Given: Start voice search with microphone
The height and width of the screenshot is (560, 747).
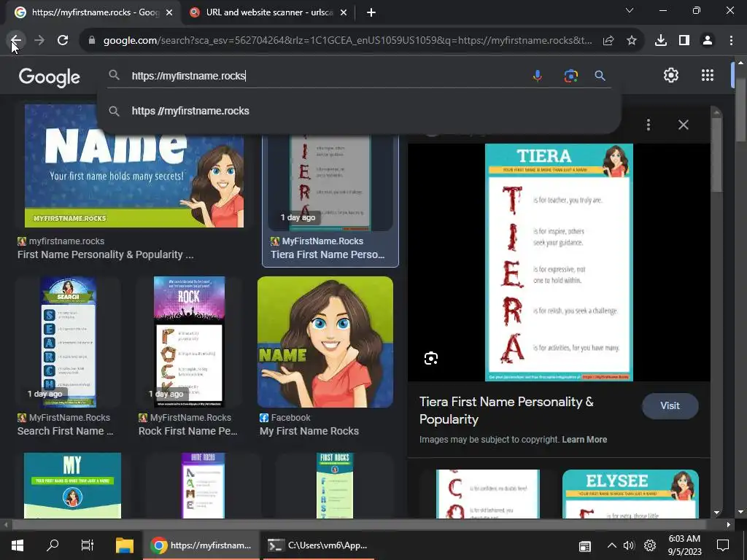Looking at the screenshot, I should [538, 76].
